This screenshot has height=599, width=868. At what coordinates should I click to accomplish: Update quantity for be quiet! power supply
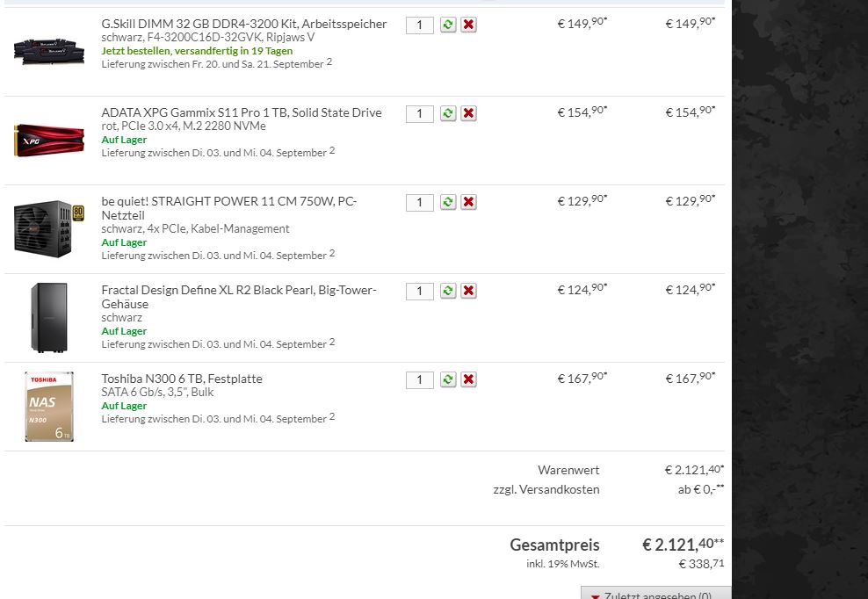[448, 202]
